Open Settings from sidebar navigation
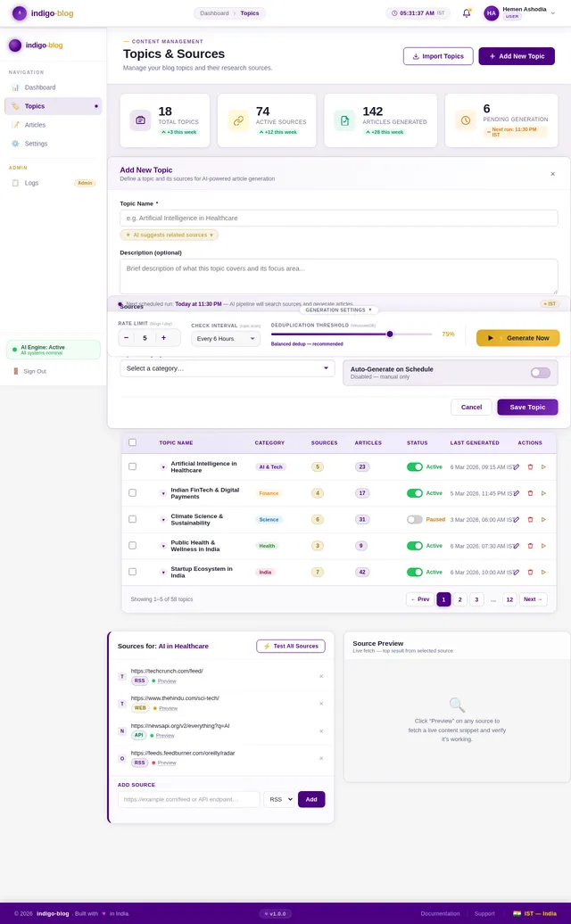 (x=36, y=144)
